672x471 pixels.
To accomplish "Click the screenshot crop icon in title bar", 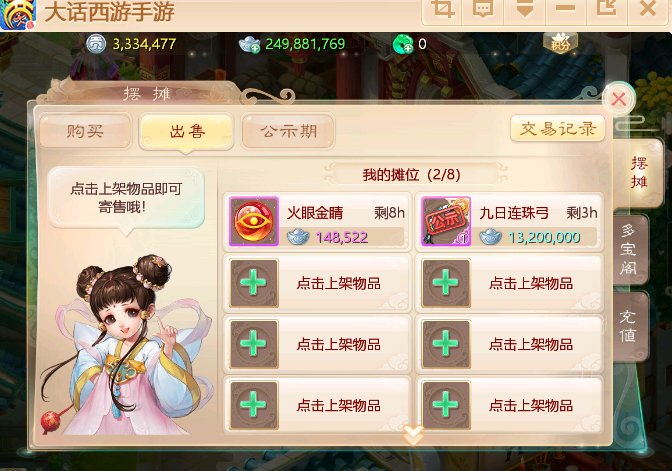I will (442, 9).
